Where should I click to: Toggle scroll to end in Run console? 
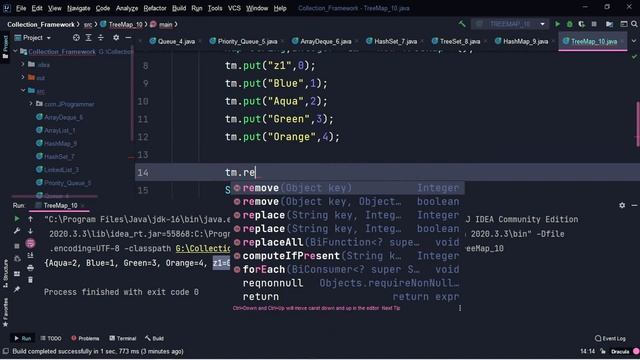(x=30, y=256)
